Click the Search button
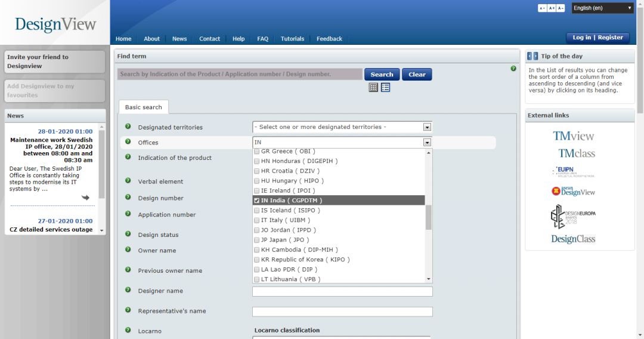The image size is (644, 339). 382,75
